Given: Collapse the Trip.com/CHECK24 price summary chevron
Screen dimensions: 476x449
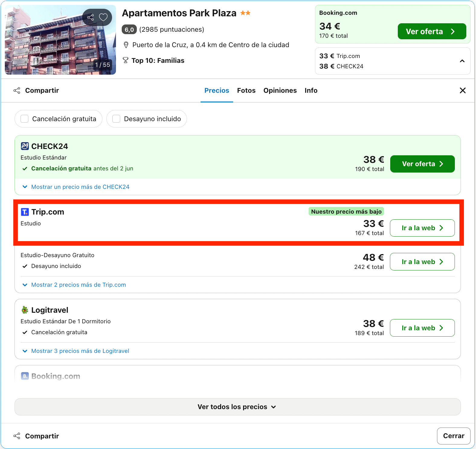Looking at the screenshot, I should tap(462, 61).
